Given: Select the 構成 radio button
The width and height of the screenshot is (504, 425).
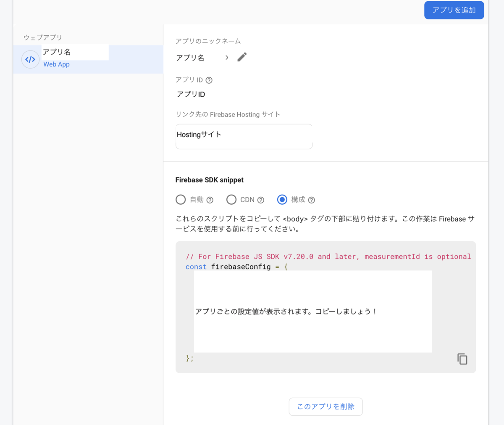Looking at the screenshot, I should (x=282, y=200).
